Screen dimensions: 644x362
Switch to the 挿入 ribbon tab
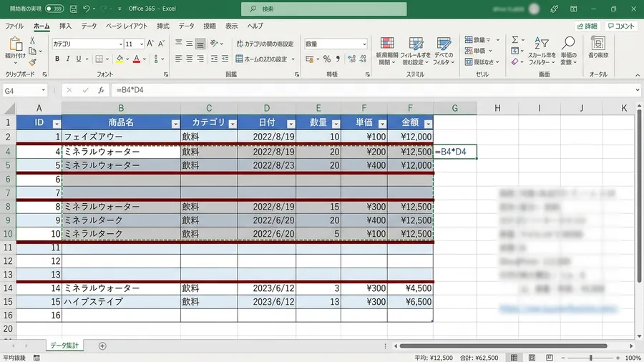(x=65, y=26)
